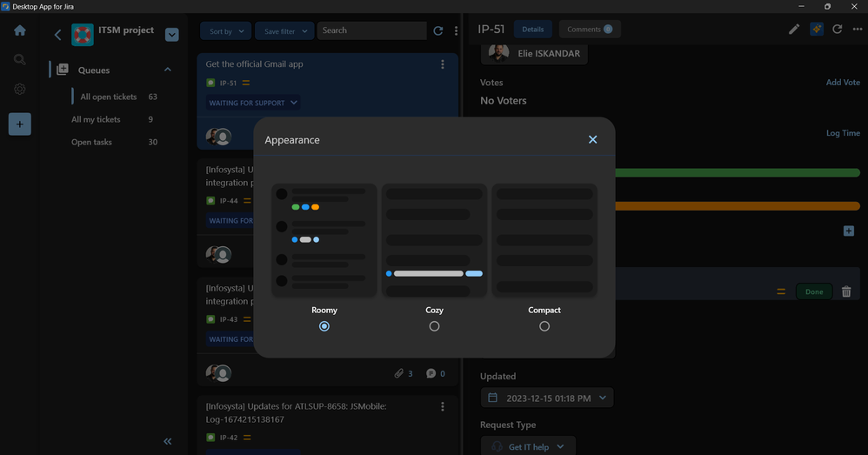Open more options for Gmail app ticket
Image resolution: width=868 pixels, height=455 pixels.
(x=443, y=64)
